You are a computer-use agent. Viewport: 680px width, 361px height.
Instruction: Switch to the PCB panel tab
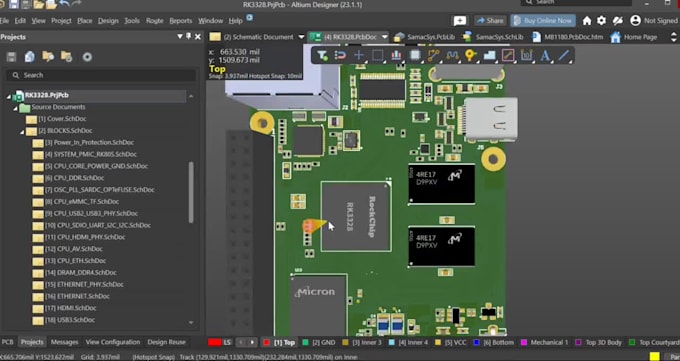click(x=7, y=342)
